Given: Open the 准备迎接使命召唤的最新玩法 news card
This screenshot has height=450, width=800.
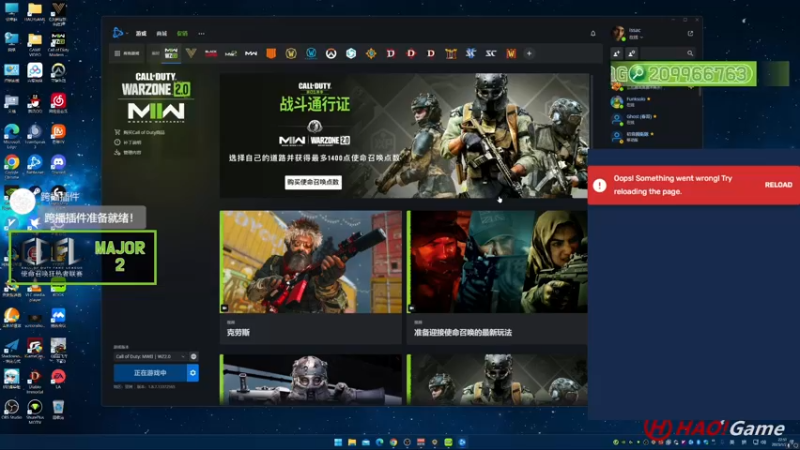Looking at the screenshot, I should coord(497,277).
